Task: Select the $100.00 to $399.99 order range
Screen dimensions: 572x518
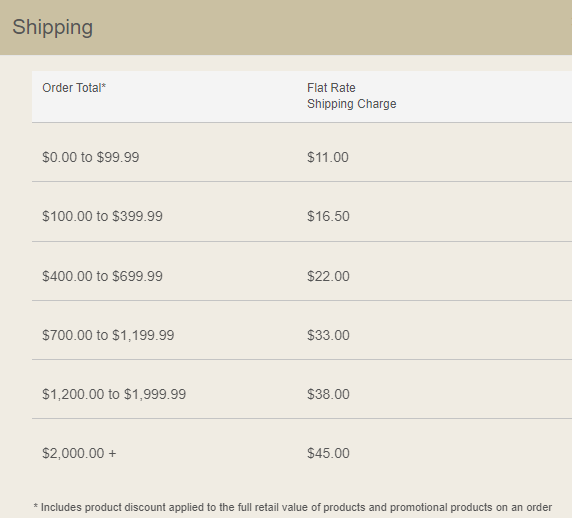Action: pyautogui.click(x=102, y=216)
